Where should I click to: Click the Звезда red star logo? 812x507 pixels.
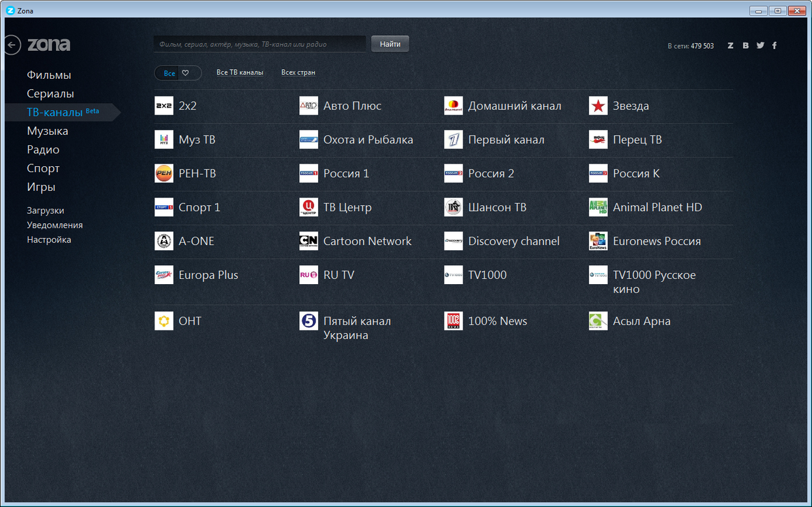(x=598, y=106)
